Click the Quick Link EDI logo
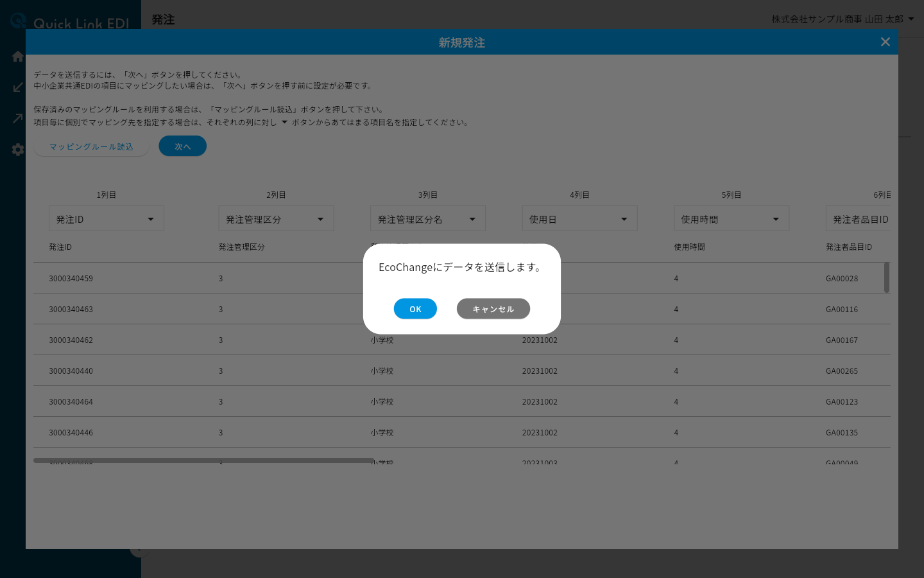This screenshot has width=924, height=578. point(70,21)
